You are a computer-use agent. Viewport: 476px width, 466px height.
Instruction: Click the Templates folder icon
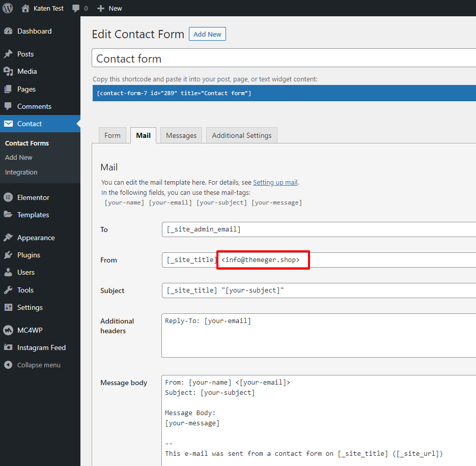(x=8, y=215)
